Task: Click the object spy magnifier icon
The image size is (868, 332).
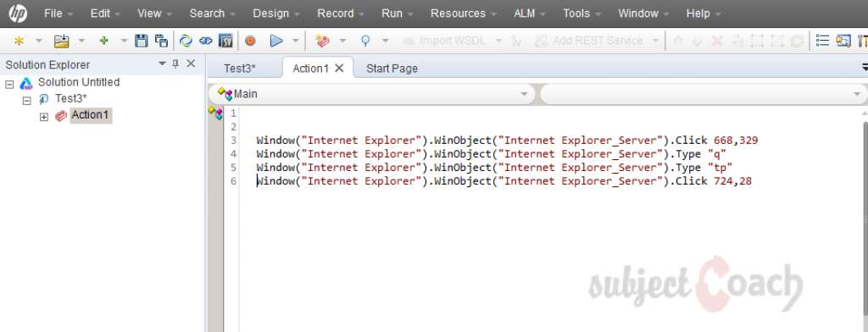Action: pos(365,41)
